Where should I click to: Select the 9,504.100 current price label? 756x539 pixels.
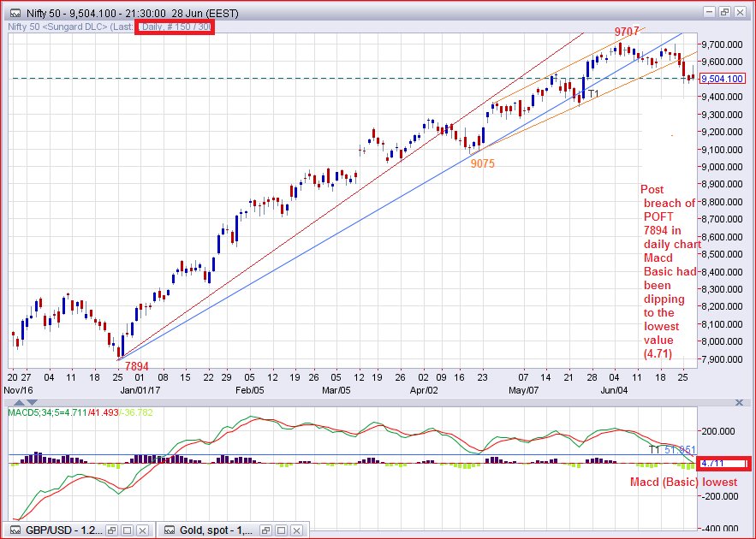tap(723, 79)
